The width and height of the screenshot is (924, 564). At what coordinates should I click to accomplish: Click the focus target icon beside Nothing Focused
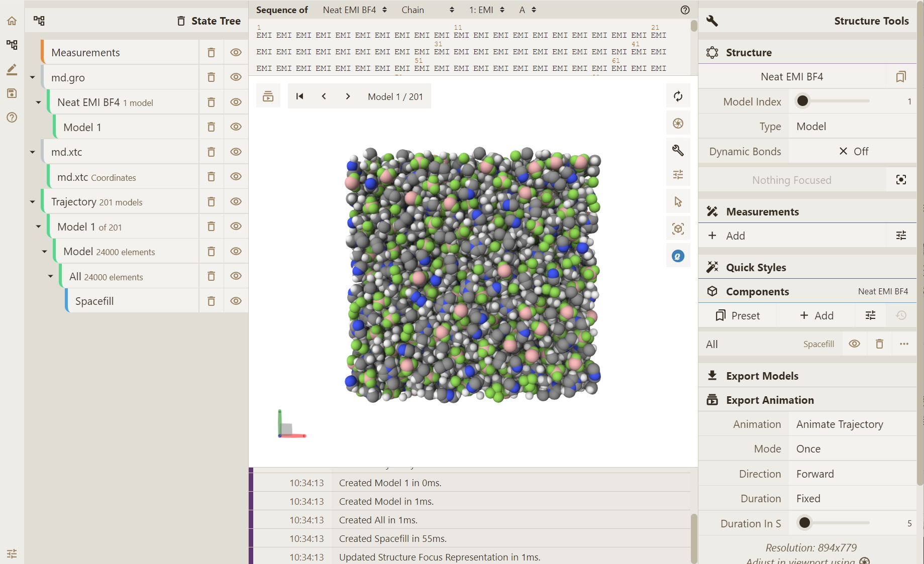[901, 180]
